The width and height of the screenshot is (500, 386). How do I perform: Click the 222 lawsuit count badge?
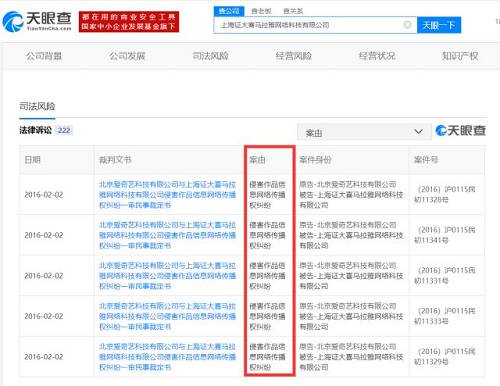pos(64,130)
